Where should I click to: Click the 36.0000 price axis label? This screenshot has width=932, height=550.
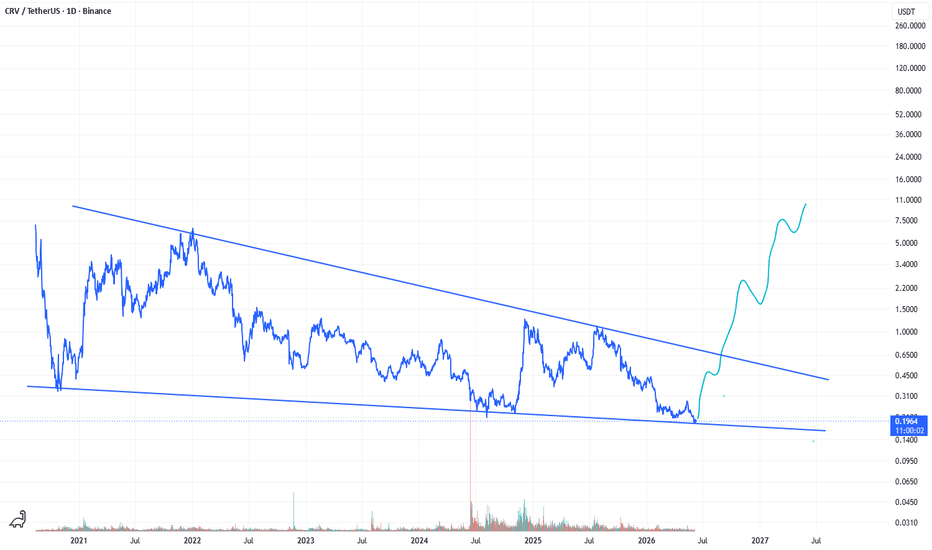click(x=910, y=134)
